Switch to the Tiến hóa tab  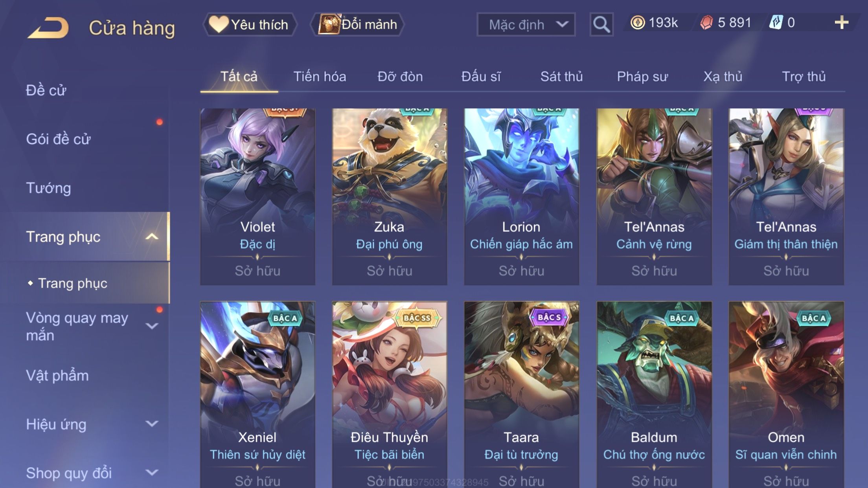coord(320,77)
